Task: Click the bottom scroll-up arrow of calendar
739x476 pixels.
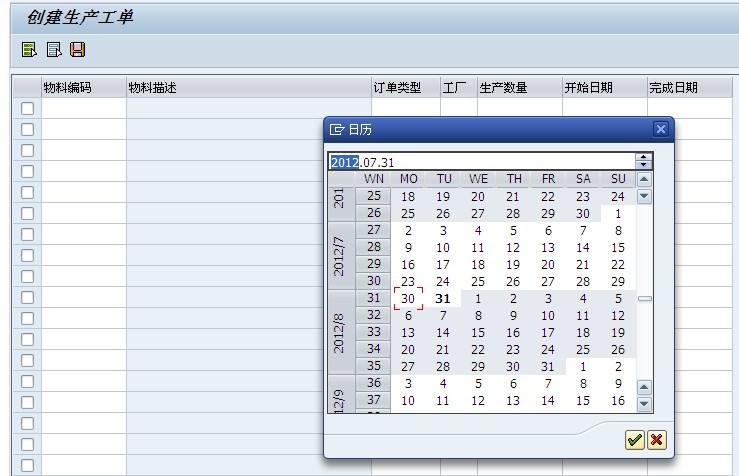Action: point(644,387)
